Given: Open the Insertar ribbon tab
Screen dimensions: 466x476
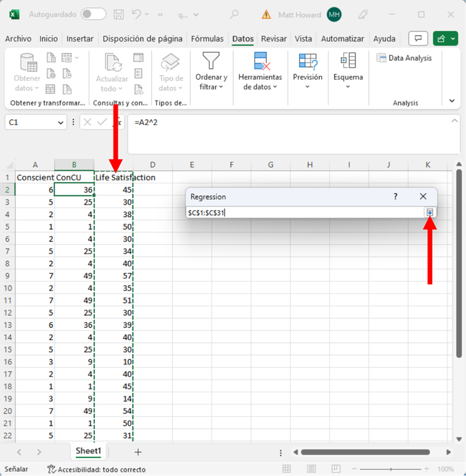Looking at the screenshot, I should (x=80, y=38).
